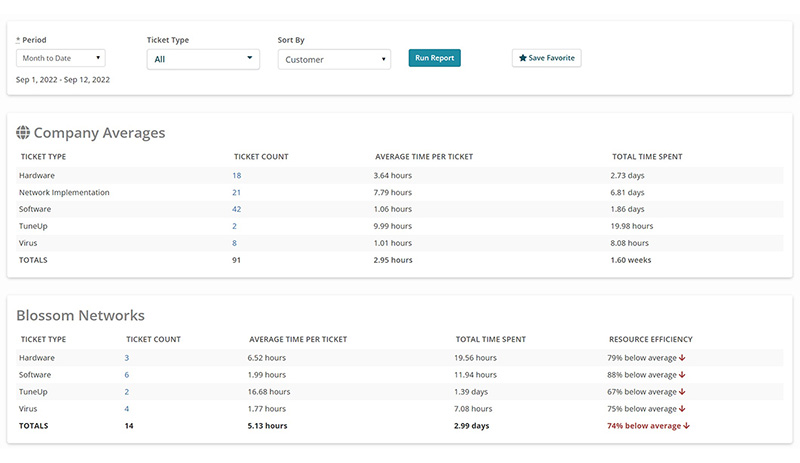Click the globe icon beside Company Averages

coord(23,132)
